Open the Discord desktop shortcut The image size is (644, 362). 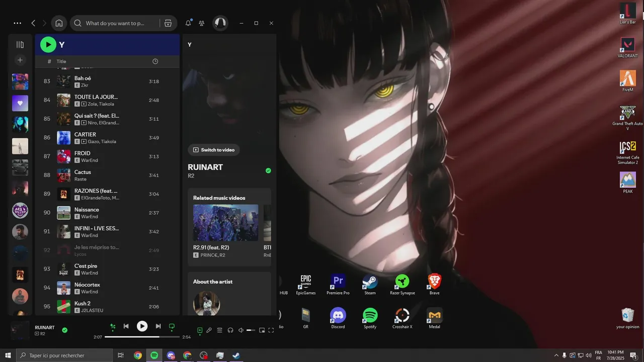pos(338,318)
